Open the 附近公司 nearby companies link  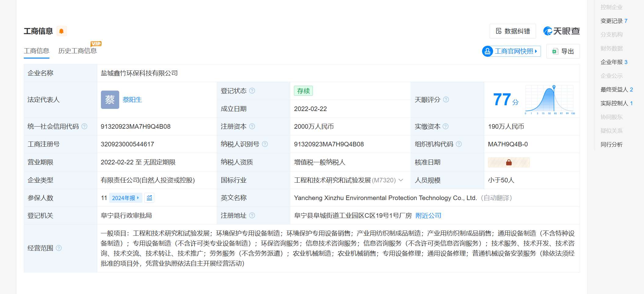[x=428, y=216]
